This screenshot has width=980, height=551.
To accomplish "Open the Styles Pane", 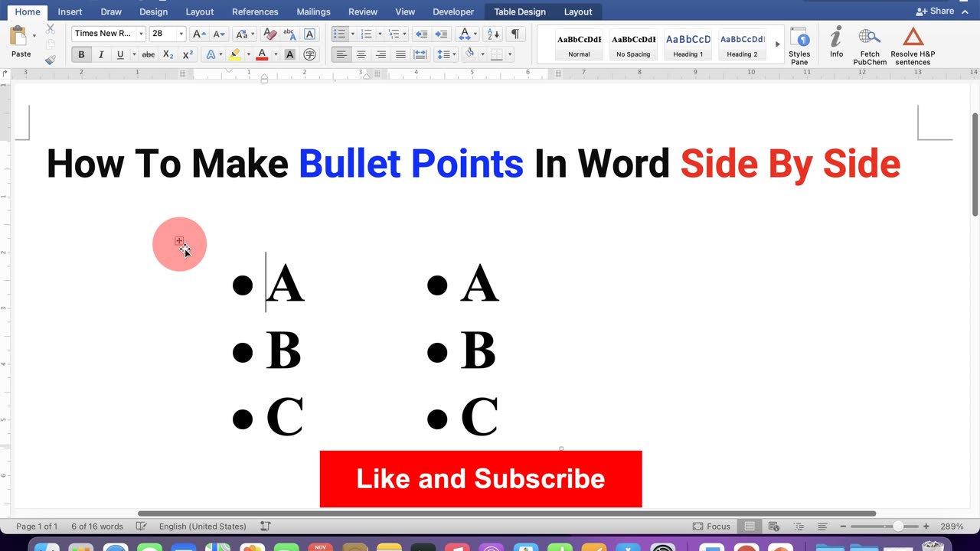I will pyautogui.click(x=799, y=46).
